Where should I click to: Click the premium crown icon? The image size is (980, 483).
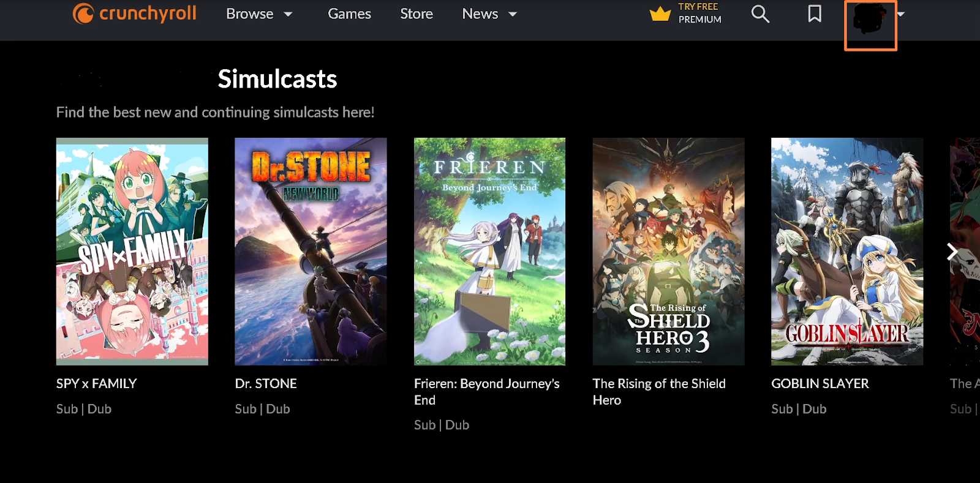[660, 13]
